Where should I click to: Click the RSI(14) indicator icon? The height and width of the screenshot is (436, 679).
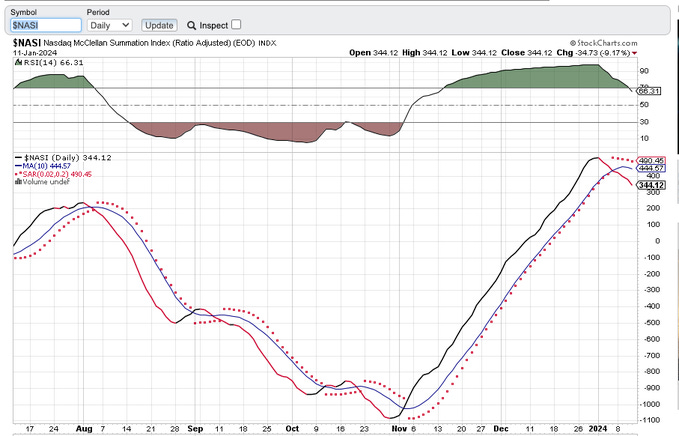tap(18, 62)
